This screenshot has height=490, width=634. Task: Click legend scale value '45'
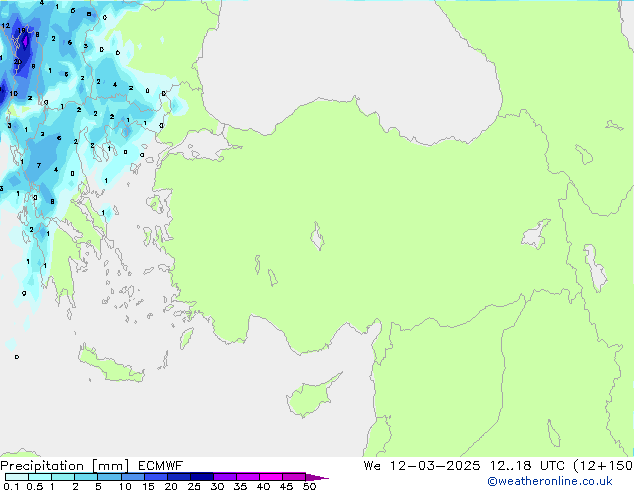click(x=286, y=486)
